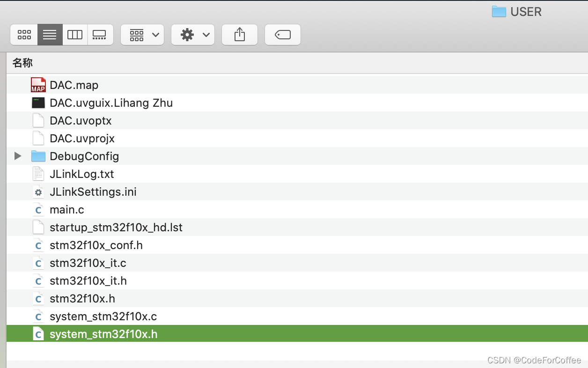Image resolution: width=588 pixels, height=368 pixels.
Task: Click the JLinkLog.txt file icon
Action: 38,174
